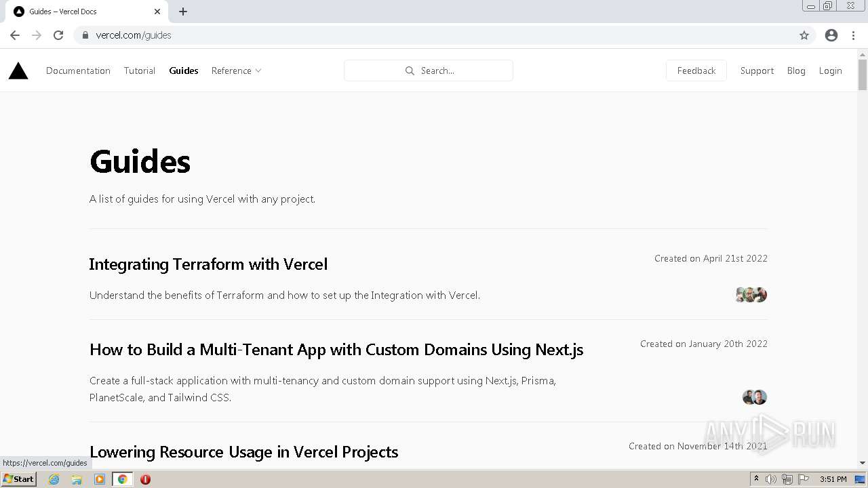Screen dimensions: 868x488
Task: Open the media player taskbar icon
Action: [100, 479]
